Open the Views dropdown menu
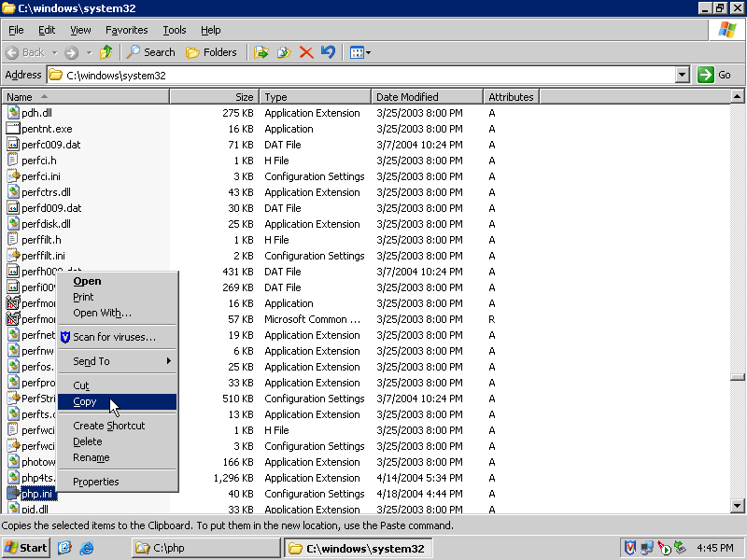747x560 pixels. coord(360,52)
